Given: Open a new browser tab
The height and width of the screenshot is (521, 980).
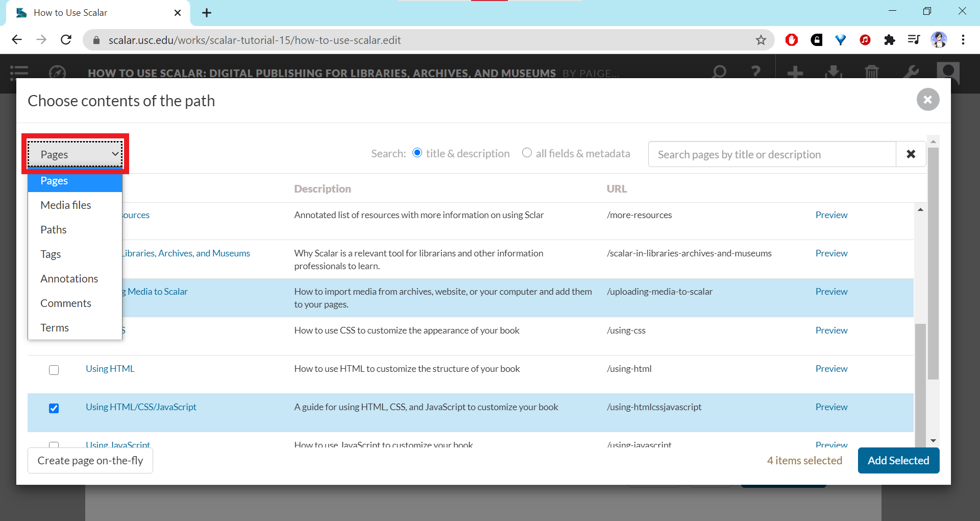Looking at the screenshot, I should click(207, 13).
